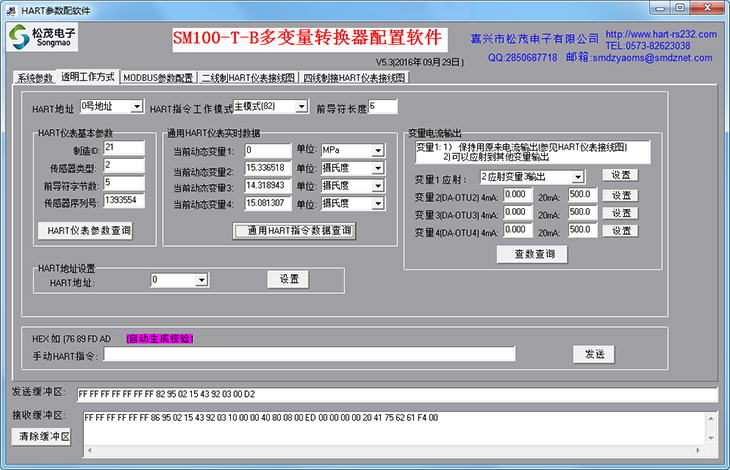The image size is (730, 470).
Task: Click the 清除缓冲区 clear buffer button
Action: (43, 436)
